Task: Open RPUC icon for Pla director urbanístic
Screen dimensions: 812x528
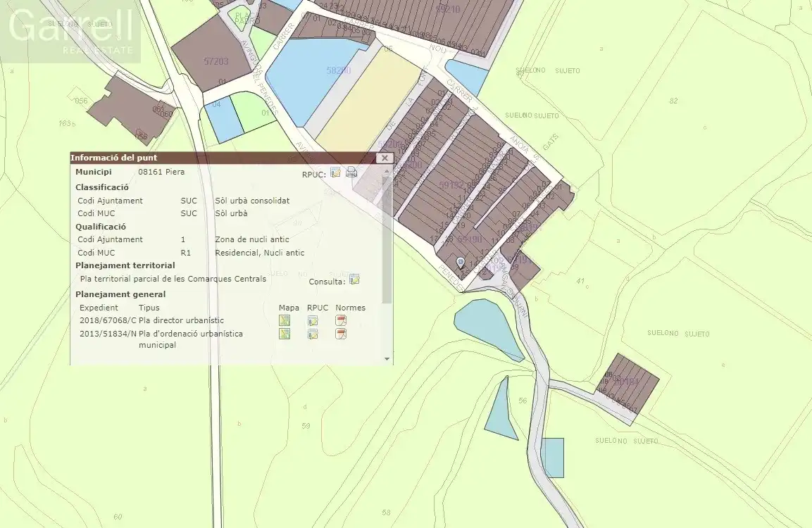Action: coord(313,320)
